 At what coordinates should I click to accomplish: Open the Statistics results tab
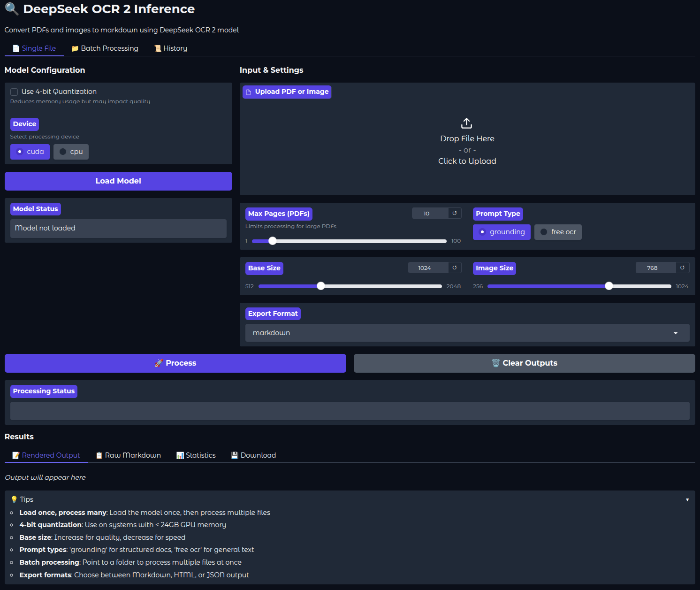[x=196, y=455]
